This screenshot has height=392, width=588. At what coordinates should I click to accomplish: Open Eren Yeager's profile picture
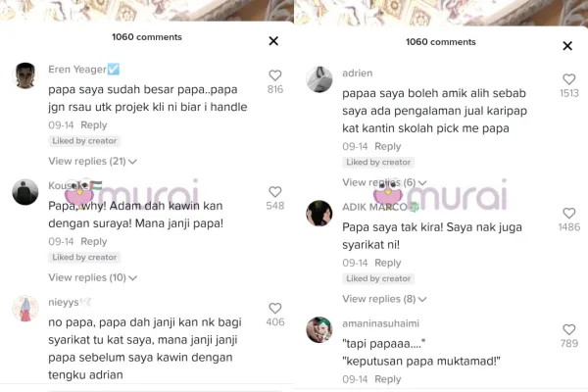point(25,75)
